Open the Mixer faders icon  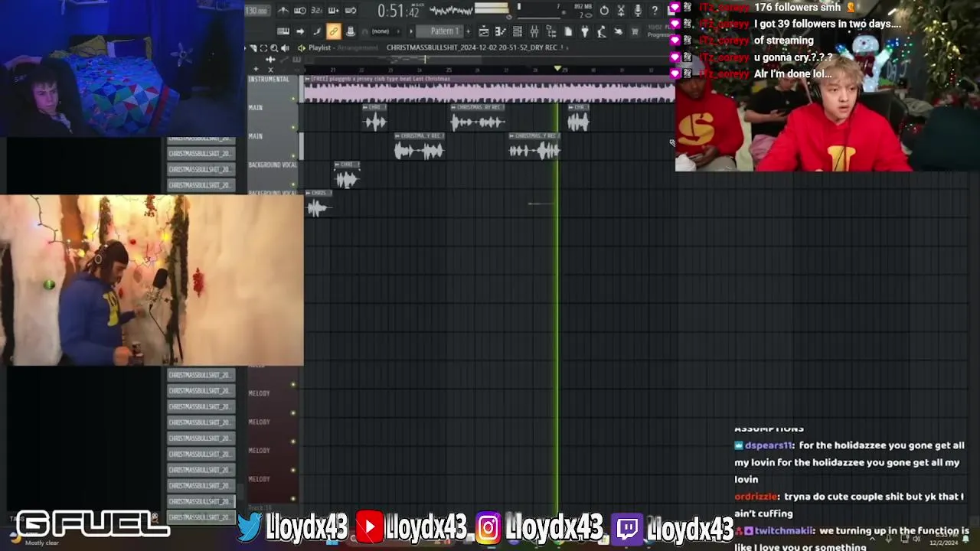[534, 31]
